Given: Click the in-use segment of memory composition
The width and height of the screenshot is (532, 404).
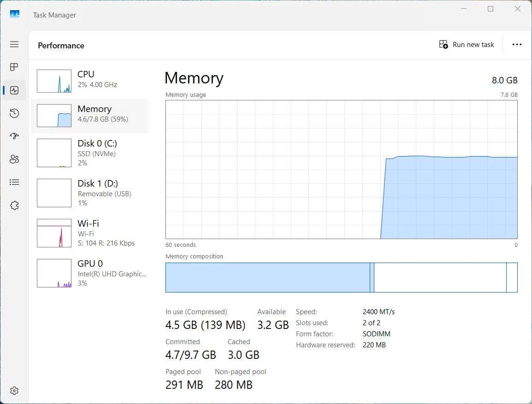Looking at the screenshot, I should 268,277.
